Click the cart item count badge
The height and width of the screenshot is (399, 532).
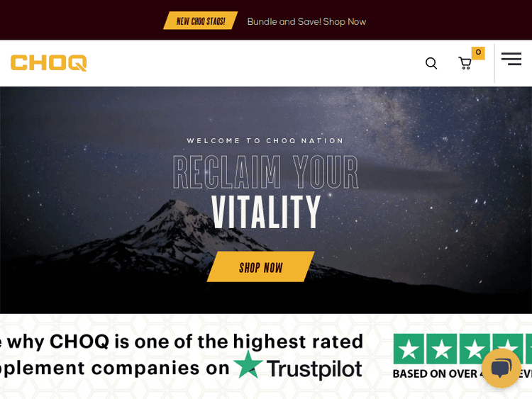click(478, 53)
